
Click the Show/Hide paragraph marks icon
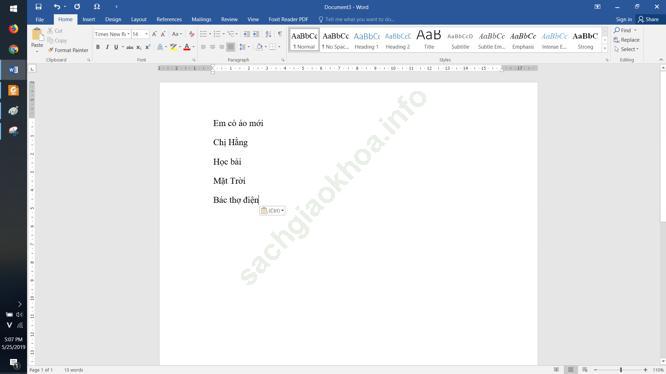click(279, 34)
